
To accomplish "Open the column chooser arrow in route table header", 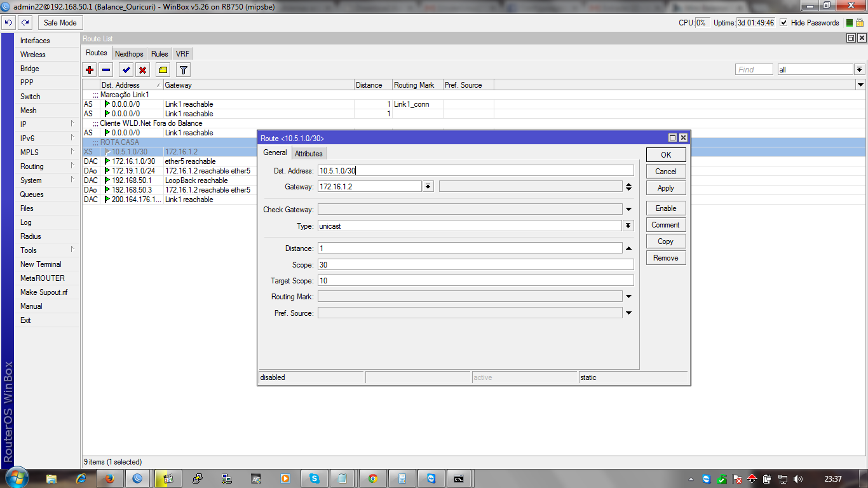I will click(860, 85).
